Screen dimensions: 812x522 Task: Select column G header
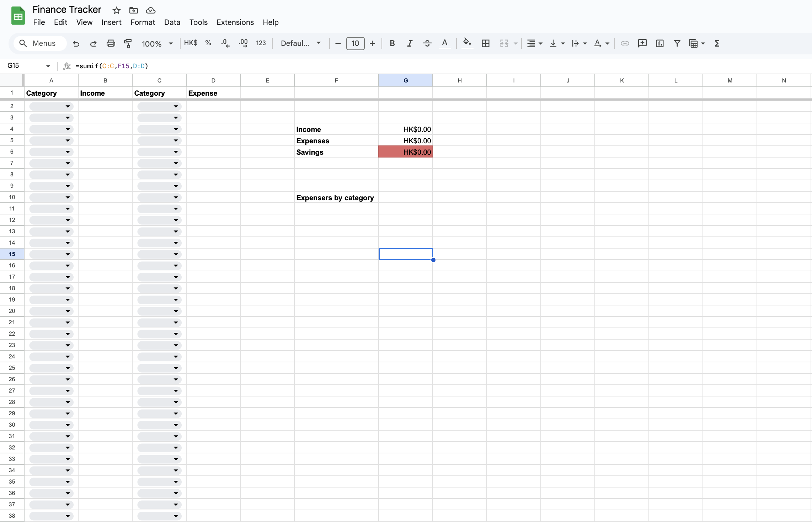406,80
